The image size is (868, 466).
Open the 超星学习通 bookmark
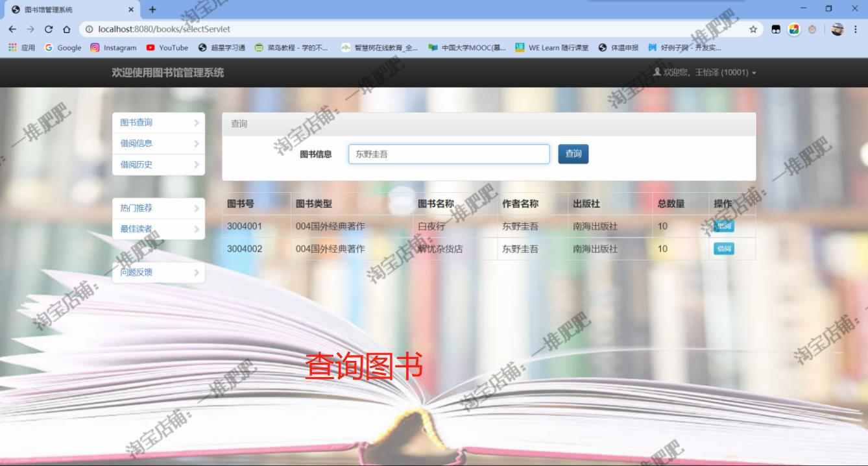(222, 47)
